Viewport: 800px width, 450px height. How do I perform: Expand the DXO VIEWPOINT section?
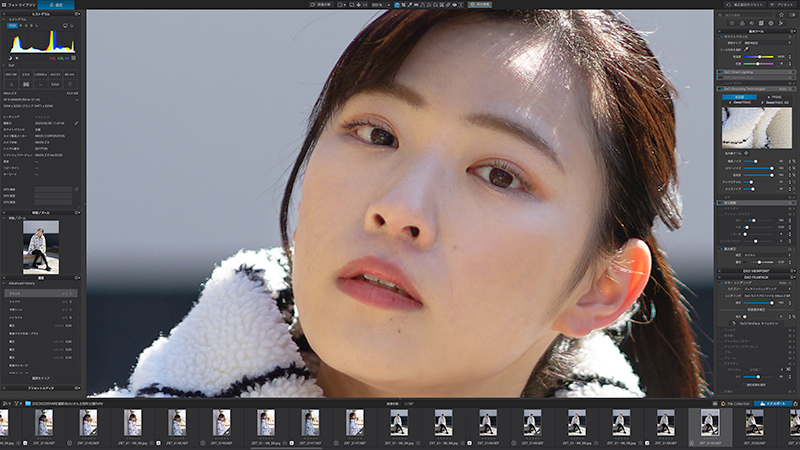756,271
